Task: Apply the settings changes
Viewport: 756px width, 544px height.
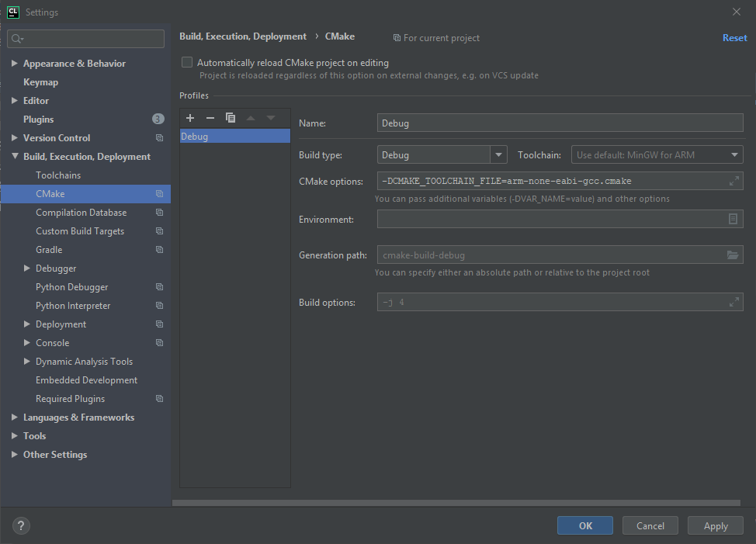Action: (716, 525)
